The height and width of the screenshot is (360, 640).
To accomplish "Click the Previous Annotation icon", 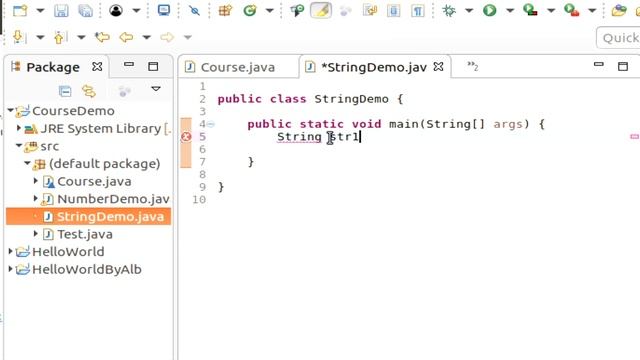I will pyautogui.click(x=60, y=37).
